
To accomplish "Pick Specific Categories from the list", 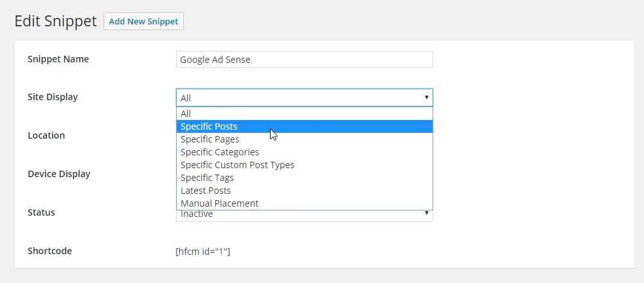I will [305, 151].
